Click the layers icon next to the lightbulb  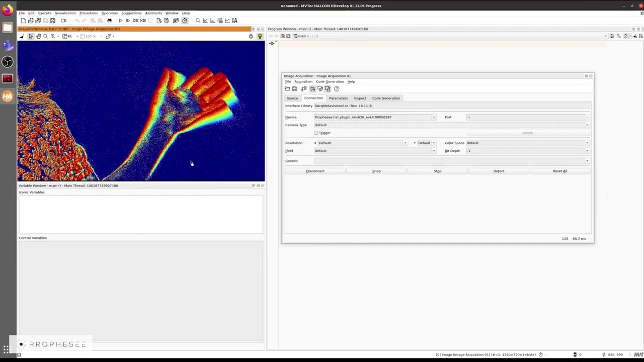point(251,36)
